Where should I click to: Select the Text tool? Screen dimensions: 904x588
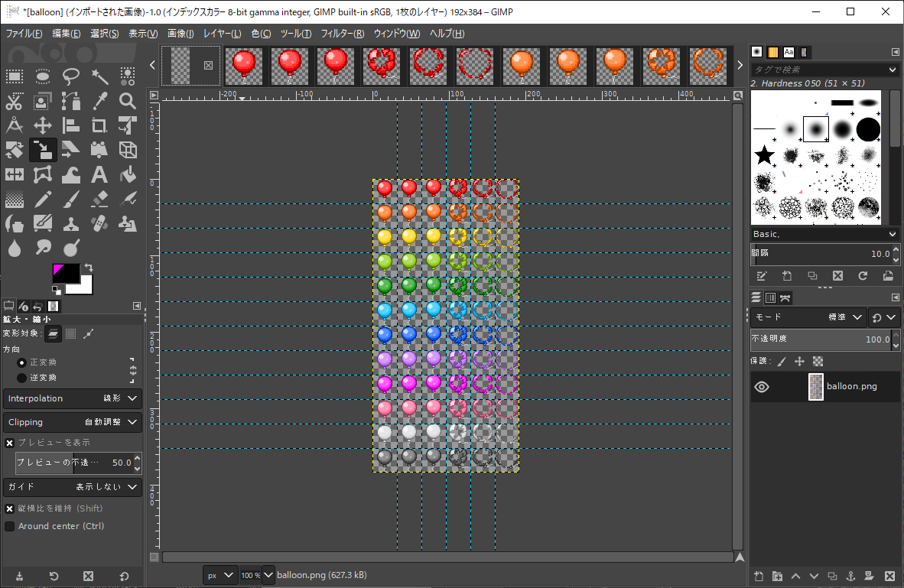99,174
